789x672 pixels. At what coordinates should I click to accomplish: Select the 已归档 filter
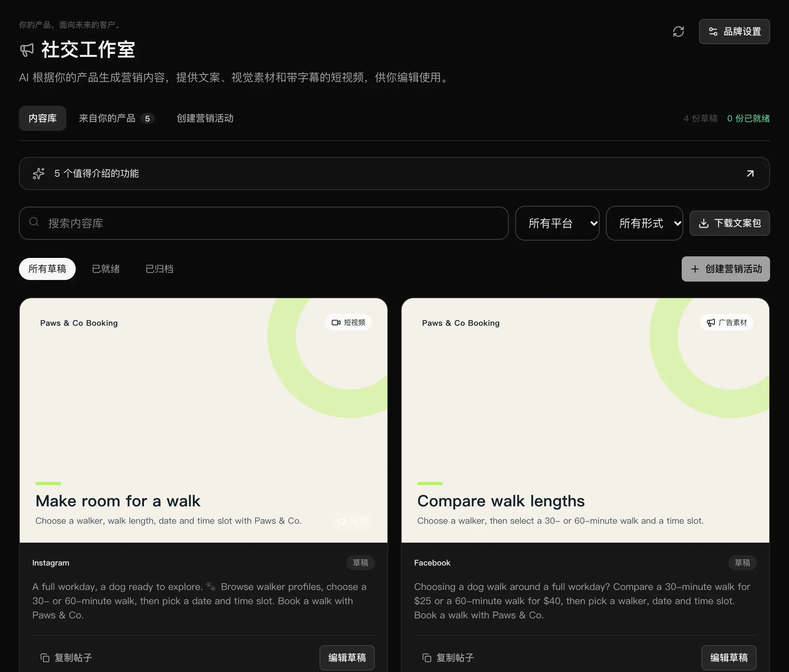(159, 269)
